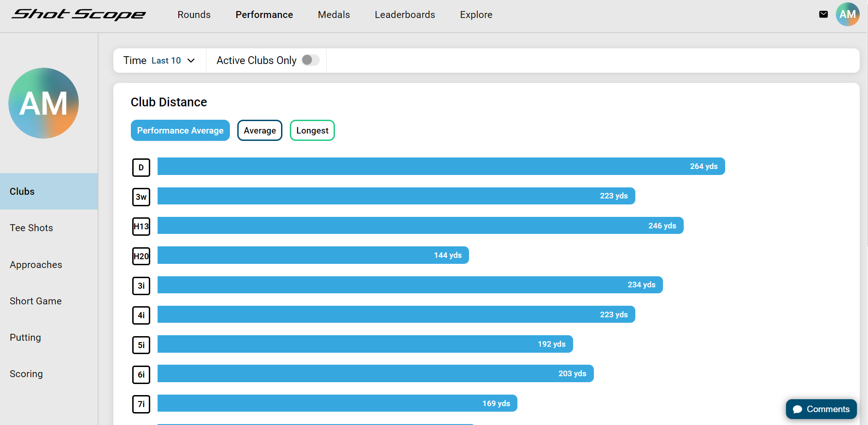Select the D driver club icon

[x=141, y=167]
